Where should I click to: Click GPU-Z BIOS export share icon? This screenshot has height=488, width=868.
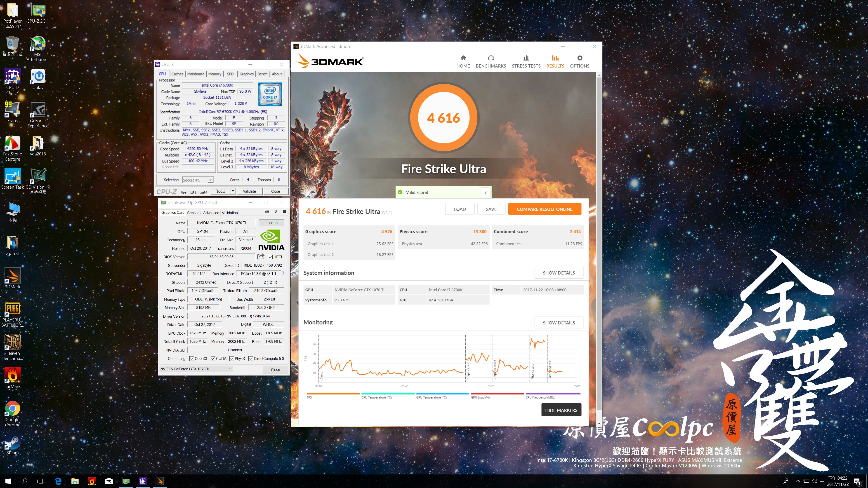click(x=260, y=257)
